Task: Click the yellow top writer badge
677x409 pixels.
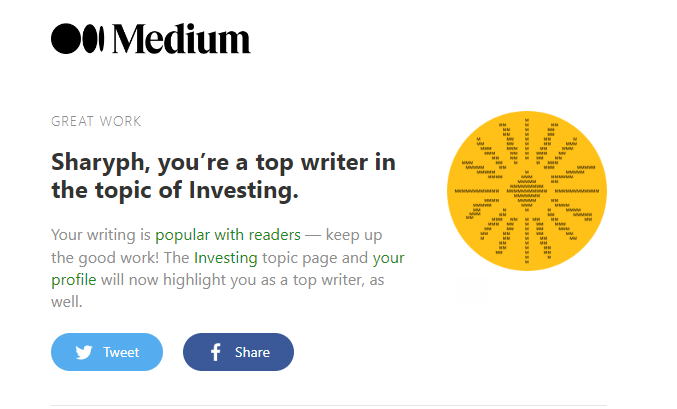Action: [527, 191]
